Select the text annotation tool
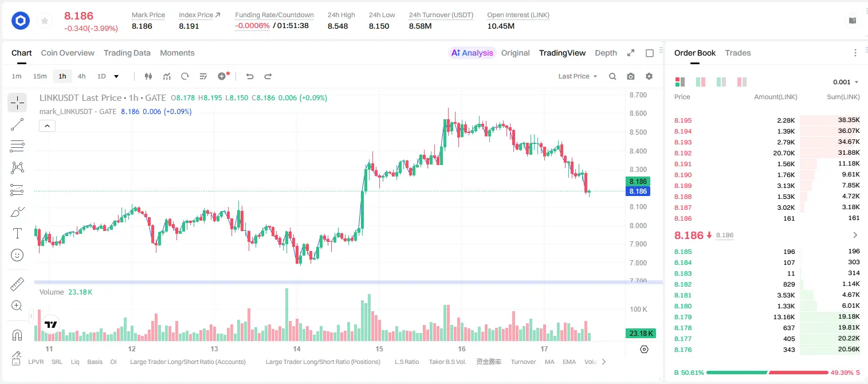The width and height of the screenshot is (868, 384). tap(17, 233)
